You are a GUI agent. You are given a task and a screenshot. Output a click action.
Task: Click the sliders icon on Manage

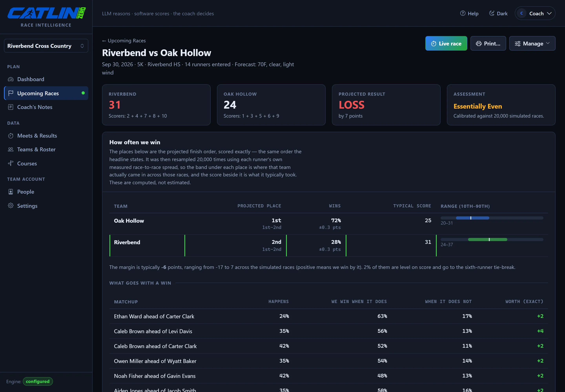(518, 44)
